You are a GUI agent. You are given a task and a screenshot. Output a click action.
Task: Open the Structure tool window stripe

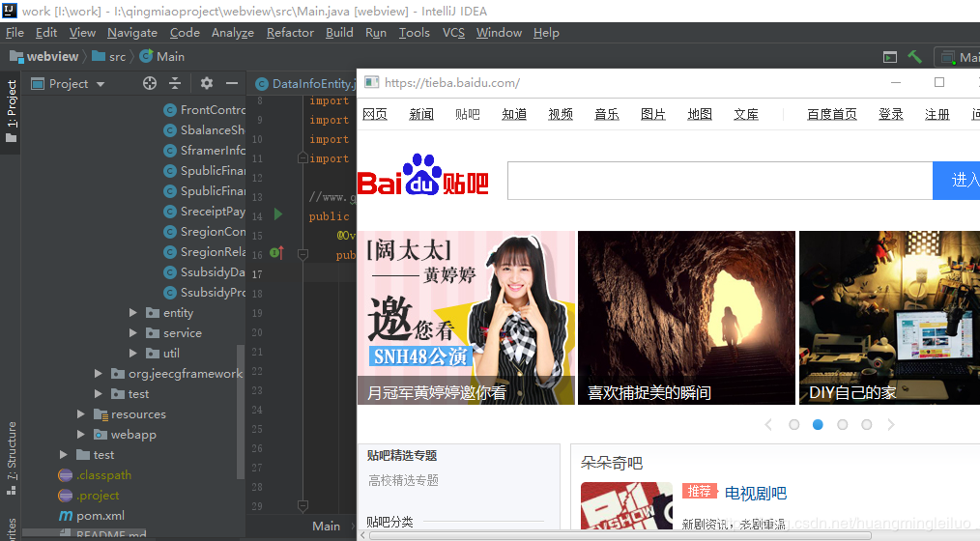12,459
